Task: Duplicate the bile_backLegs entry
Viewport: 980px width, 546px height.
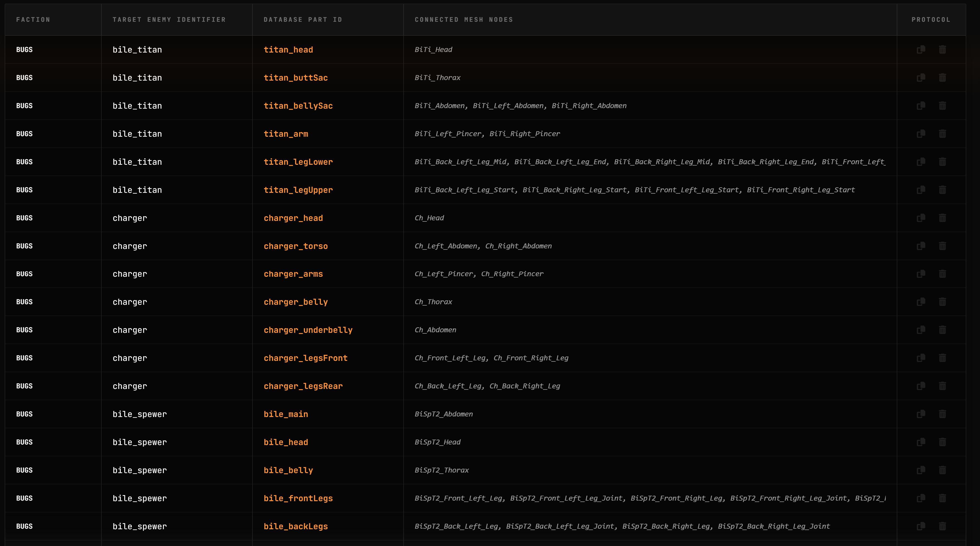Action: pos(921,526)
